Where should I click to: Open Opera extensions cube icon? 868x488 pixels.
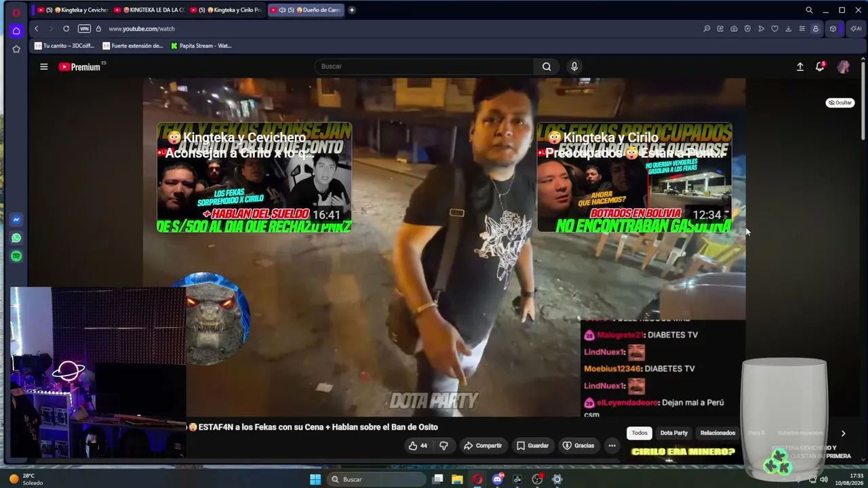833,28
